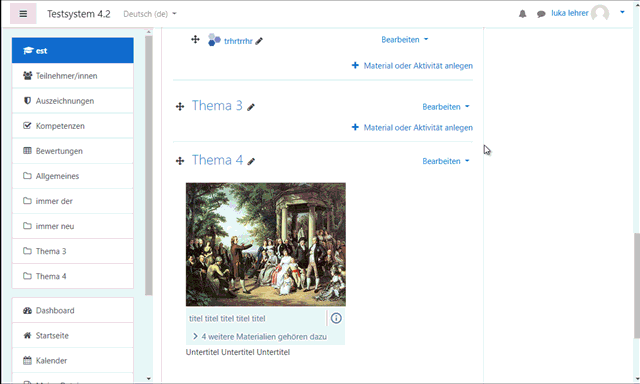Viewport: 640px width, 384px height.
Task: Click the titel titel titel caption text
Action: [227, 319]
